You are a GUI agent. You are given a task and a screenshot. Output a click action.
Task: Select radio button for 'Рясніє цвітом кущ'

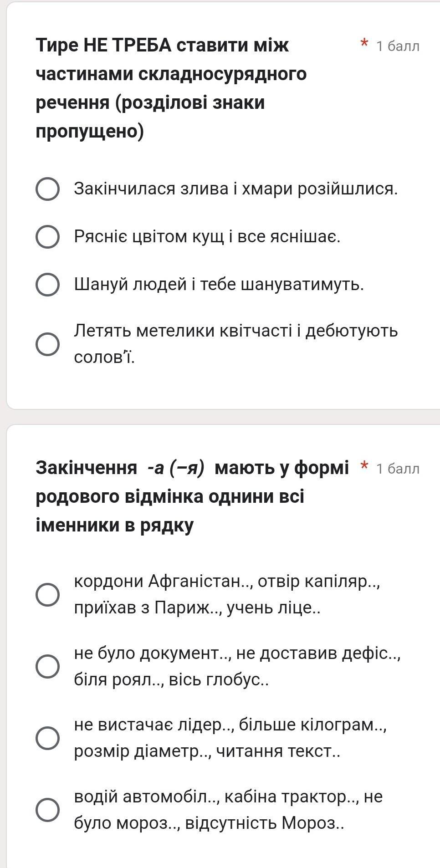[x=47, y=237]
